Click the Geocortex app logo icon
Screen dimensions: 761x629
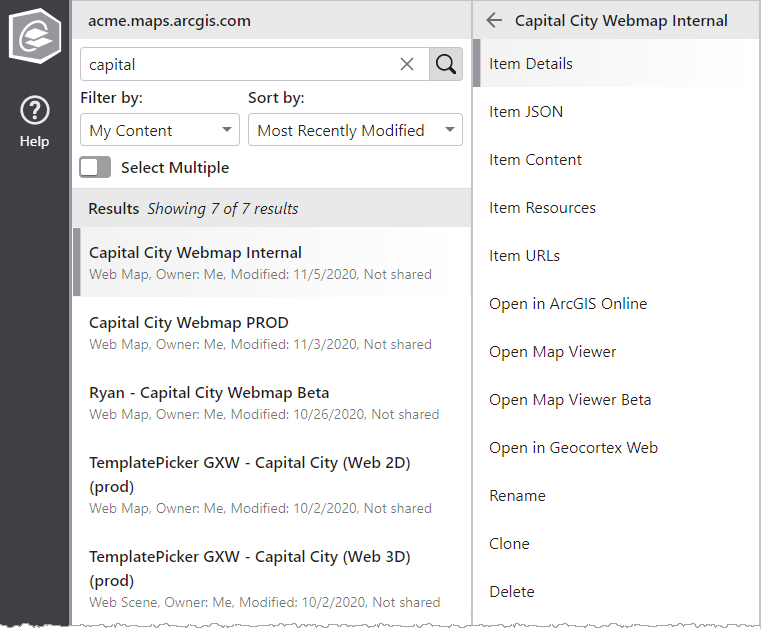point(35,35)
